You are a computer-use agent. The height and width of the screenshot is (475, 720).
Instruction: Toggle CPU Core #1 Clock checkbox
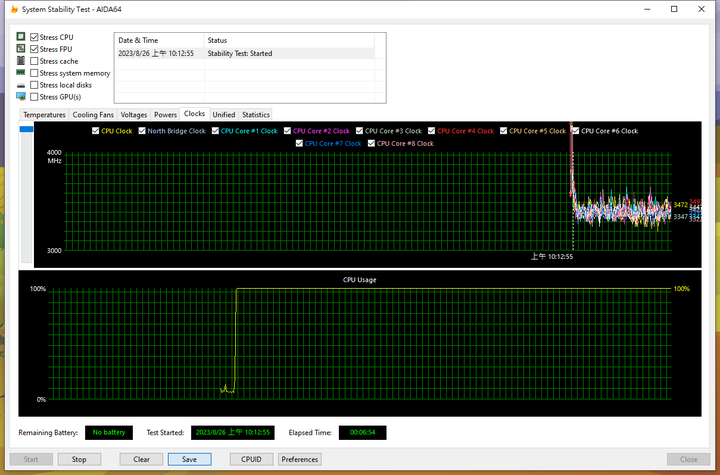coord(215,131)
